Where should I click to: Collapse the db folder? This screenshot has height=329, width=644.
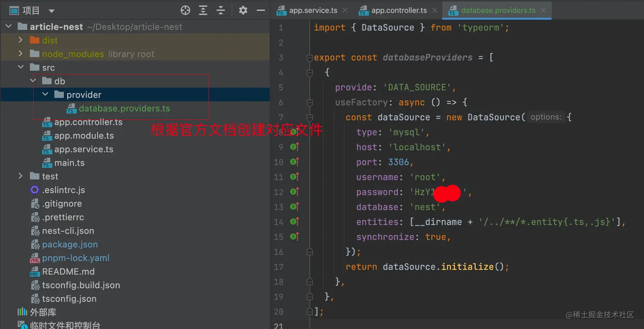[x=33, y=81]
